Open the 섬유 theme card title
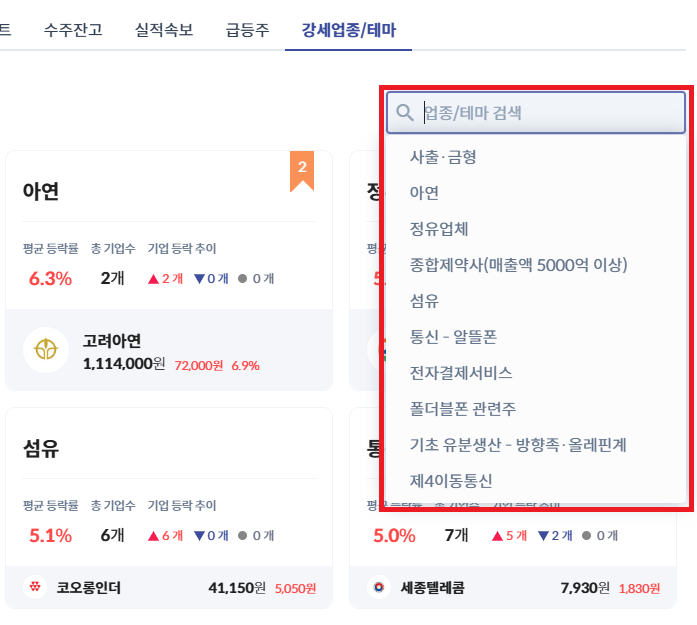 (41, 449)
